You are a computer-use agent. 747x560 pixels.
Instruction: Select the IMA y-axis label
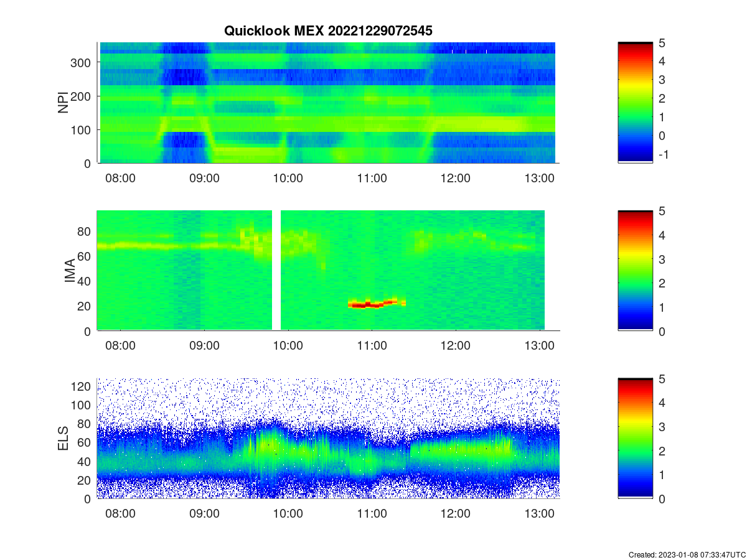70,271
